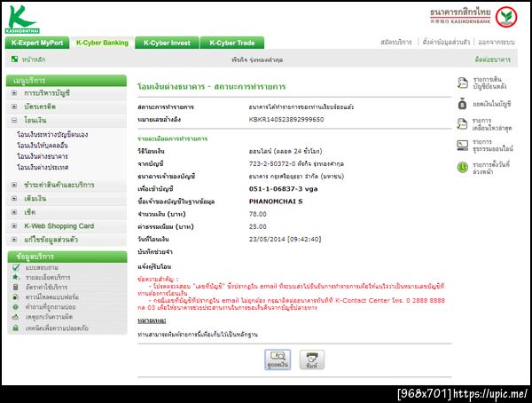This screenshot has height=403, width=532.
Task: Open รายการตั้งวันที่ล่วงหน้า clock icon
Action: [x=463, y=167]
